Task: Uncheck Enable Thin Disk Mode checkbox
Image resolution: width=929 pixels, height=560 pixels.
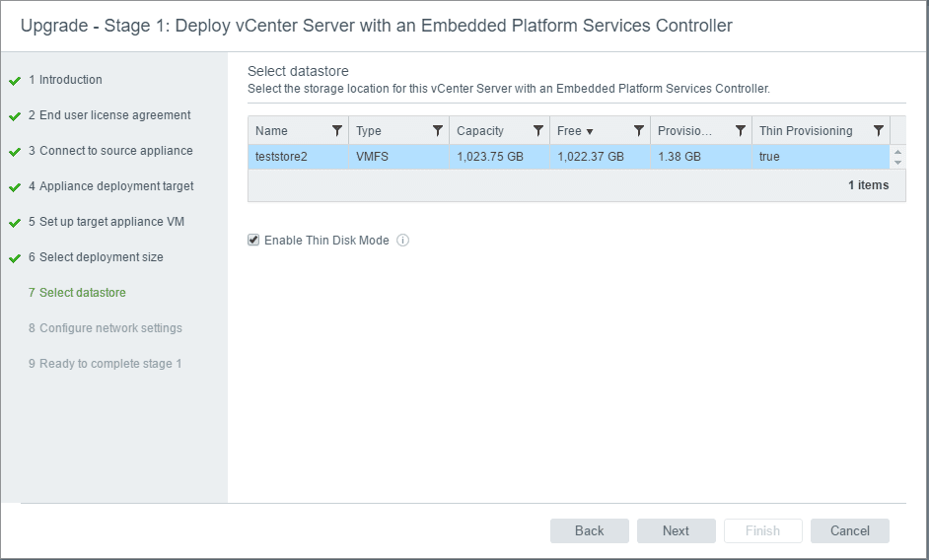Action: pyautogui.click(x=253, y=240)
